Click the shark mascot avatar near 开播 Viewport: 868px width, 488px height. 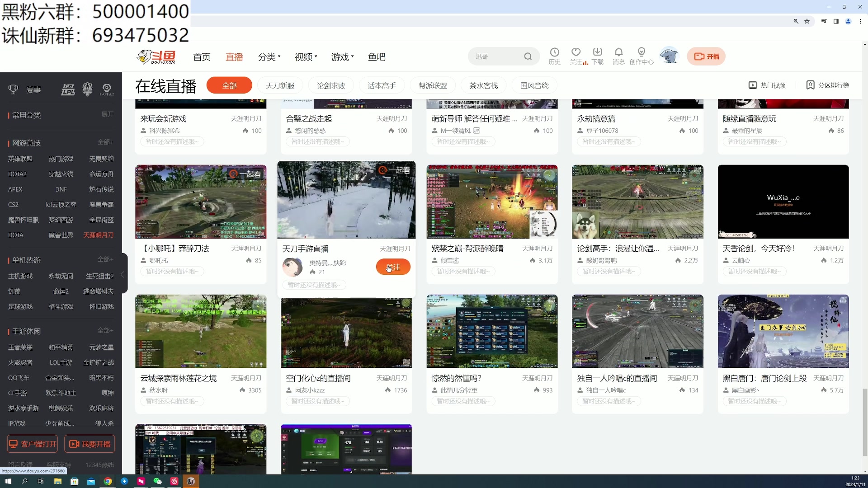coord(669,55)
